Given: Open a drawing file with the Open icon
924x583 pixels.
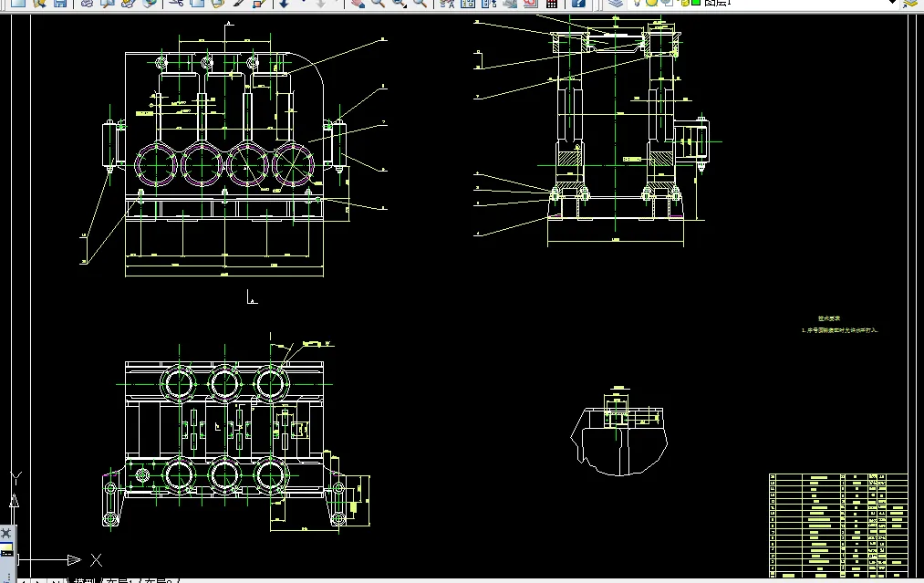Looking at the screenshot, I should 39,3.
